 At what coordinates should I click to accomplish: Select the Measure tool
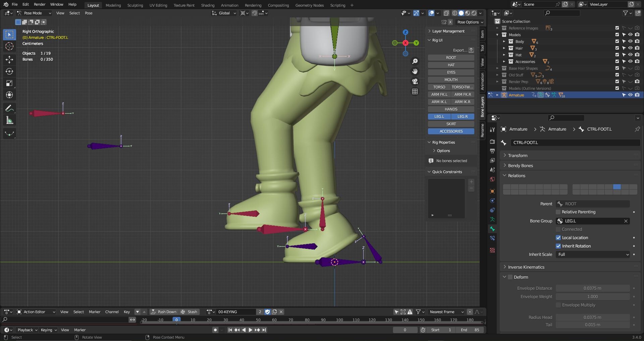pos(9,120)
